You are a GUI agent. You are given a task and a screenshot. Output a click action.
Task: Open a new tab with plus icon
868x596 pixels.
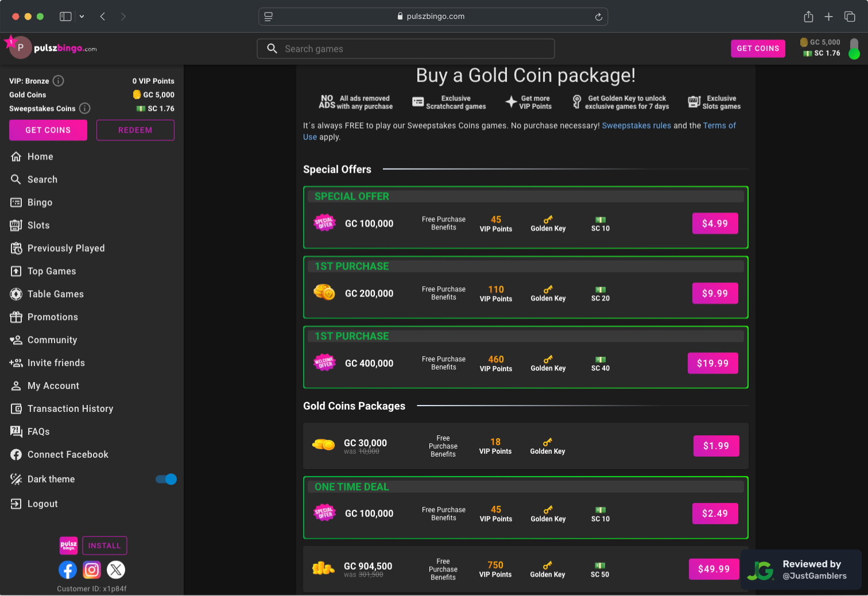click(828, 17)
